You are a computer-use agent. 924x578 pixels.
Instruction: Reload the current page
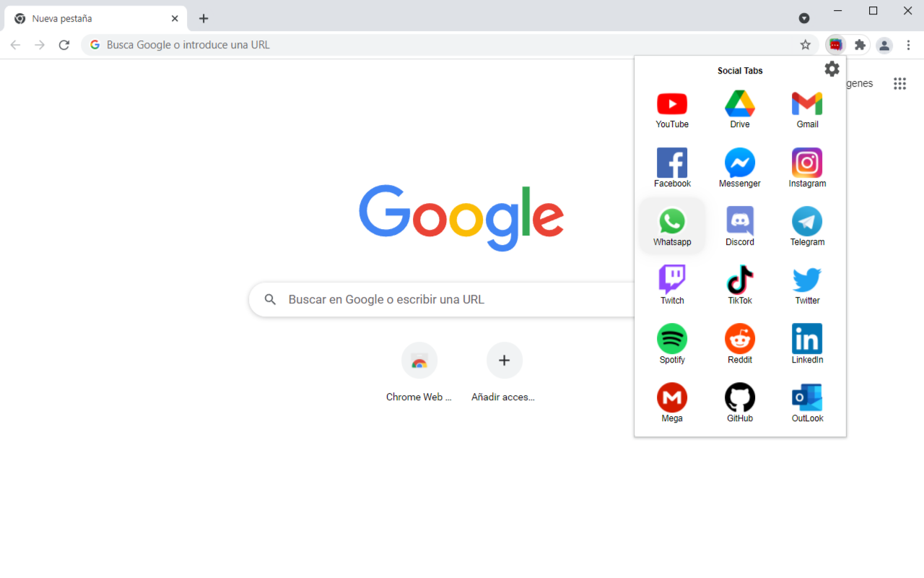pyautogui.click(x=64, y=44)
